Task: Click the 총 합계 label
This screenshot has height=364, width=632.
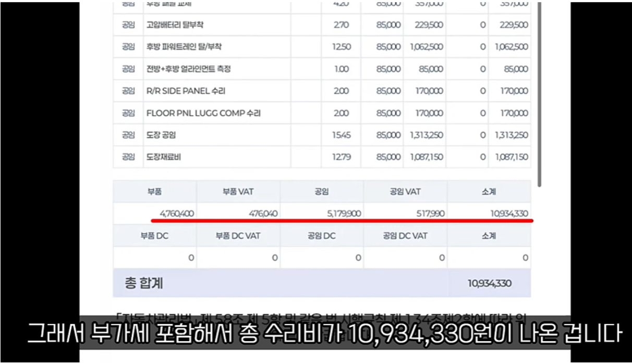Action: (144, 283)
